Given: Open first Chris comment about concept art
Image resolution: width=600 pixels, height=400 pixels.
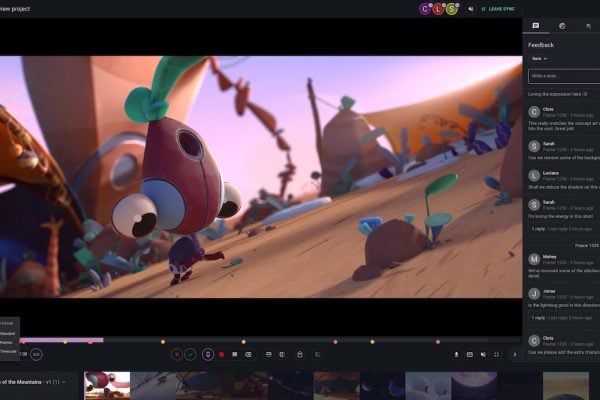Looking at the screenshot, I should [563, 119].
